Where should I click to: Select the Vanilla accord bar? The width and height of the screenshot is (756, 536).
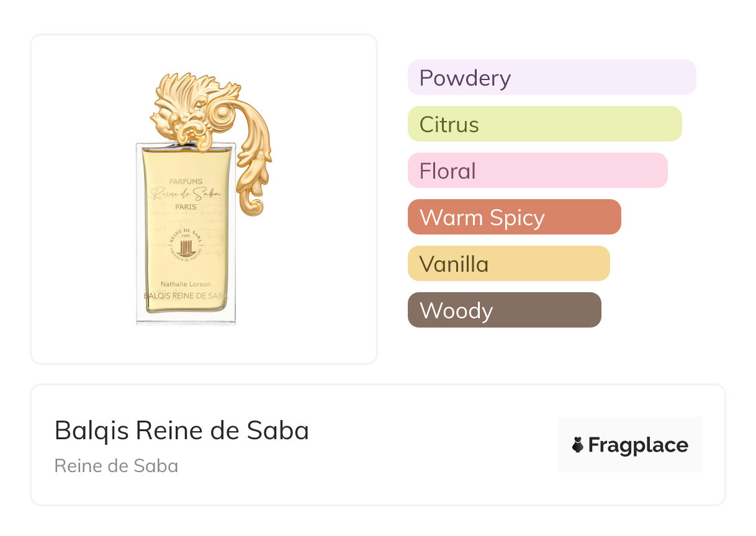pos(508,264)
